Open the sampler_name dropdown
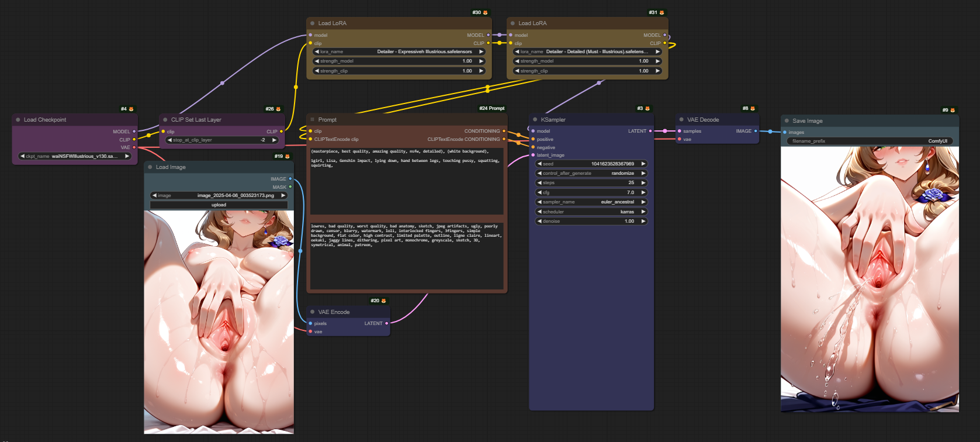The image size is (980, 442). tap(591, 202)
